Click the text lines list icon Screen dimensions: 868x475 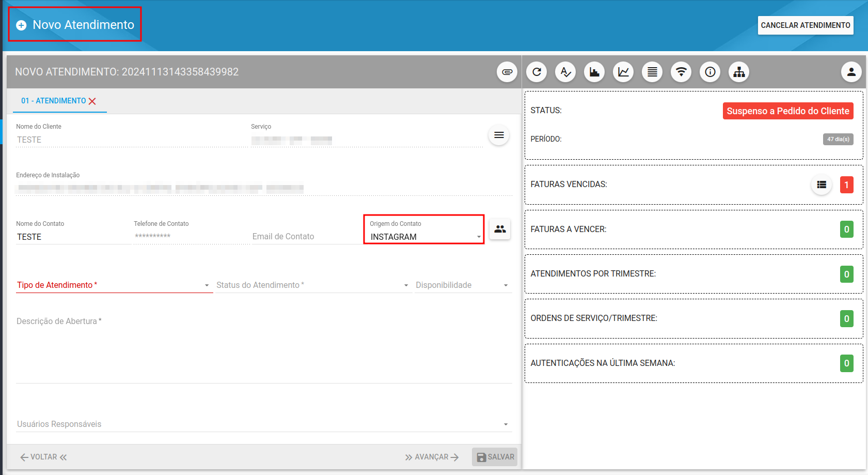point(652,72)
